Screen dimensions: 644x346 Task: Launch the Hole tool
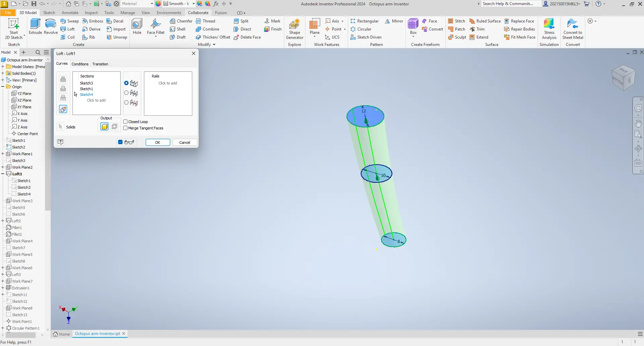tap(137, 27)
